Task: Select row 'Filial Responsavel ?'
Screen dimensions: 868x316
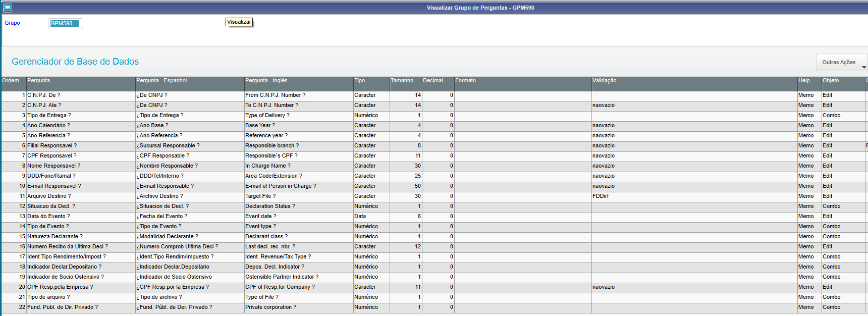Action: tap(434, 146)
